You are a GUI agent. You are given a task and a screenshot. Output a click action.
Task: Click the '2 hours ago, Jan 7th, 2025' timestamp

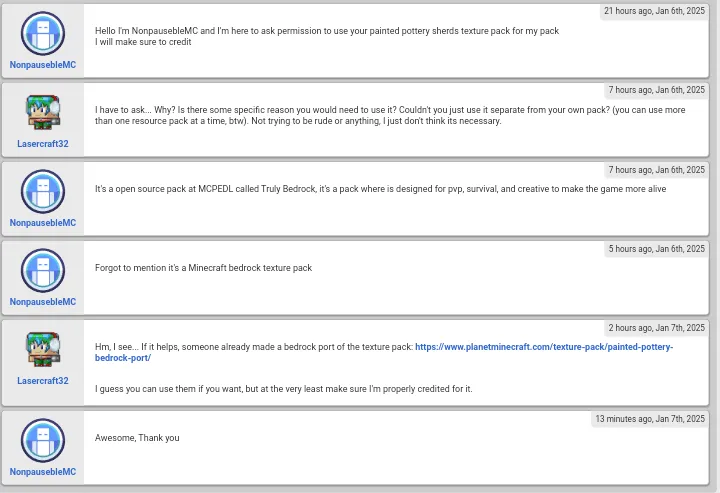(x=657, y=328)
